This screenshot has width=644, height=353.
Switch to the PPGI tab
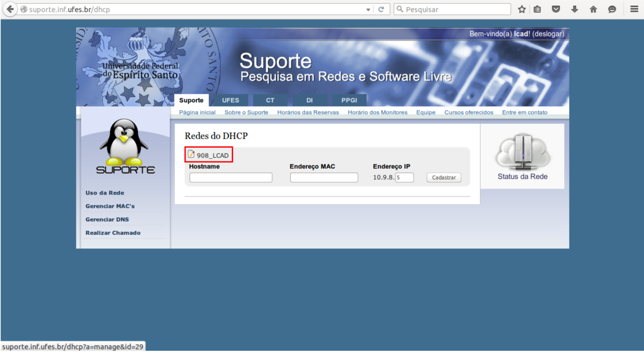[349, 100]
